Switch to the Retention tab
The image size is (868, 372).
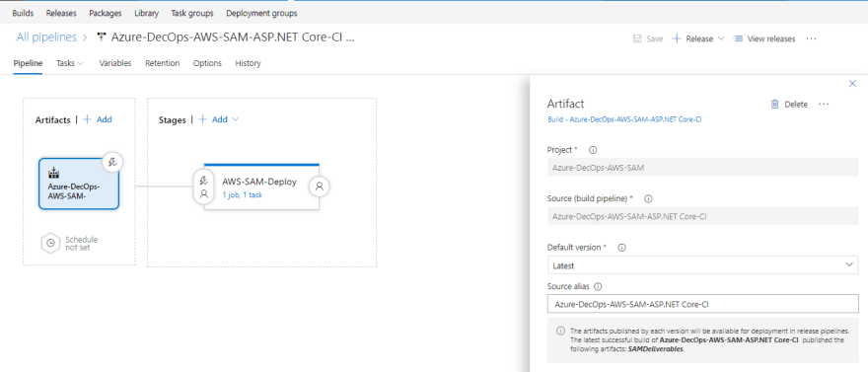[162, 63]
